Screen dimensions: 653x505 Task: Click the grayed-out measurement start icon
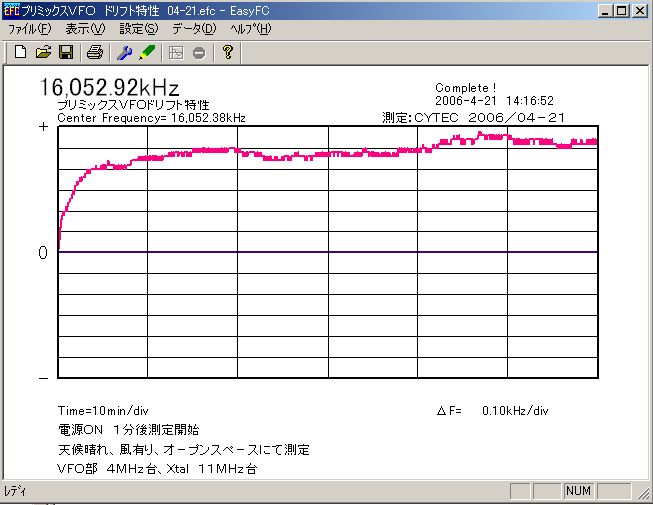[x=176, y=52]
